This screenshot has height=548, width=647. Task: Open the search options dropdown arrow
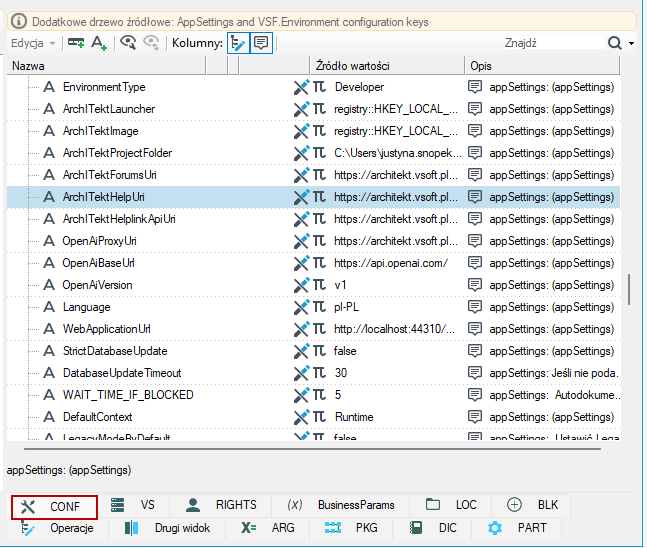(x=631, y=43)
